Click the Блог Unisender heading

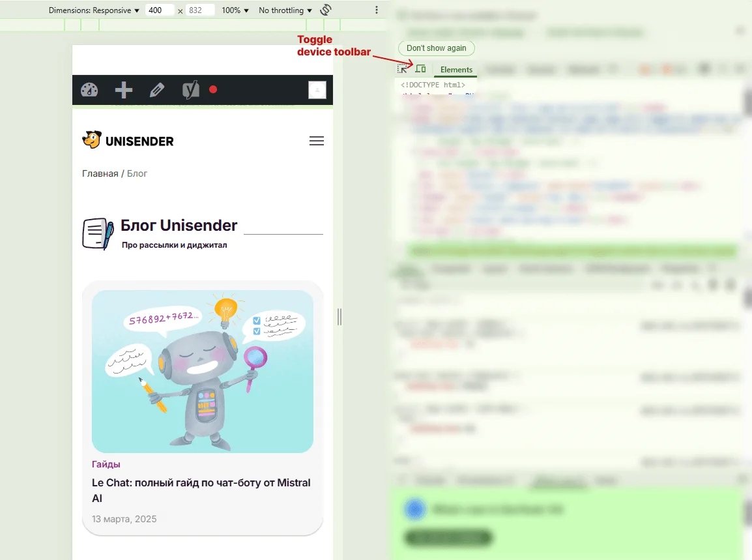[179, 225]
